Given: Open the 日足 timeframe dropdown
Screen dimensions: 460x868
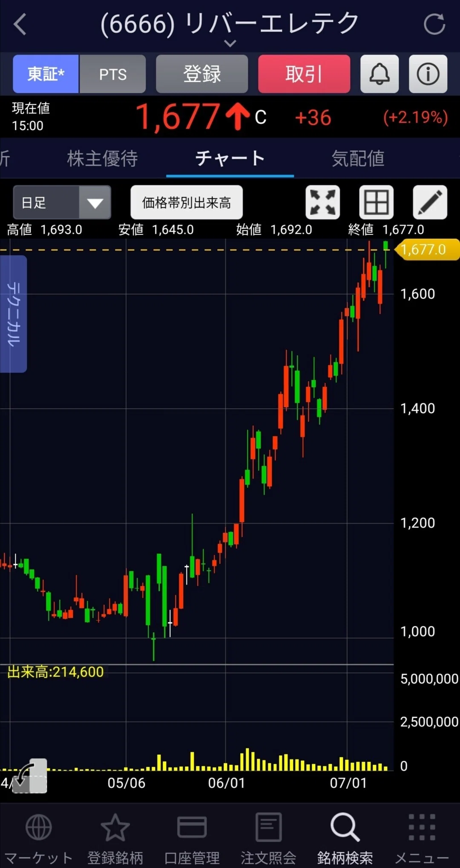Looking at the screenshot, I should pos(62,202).
